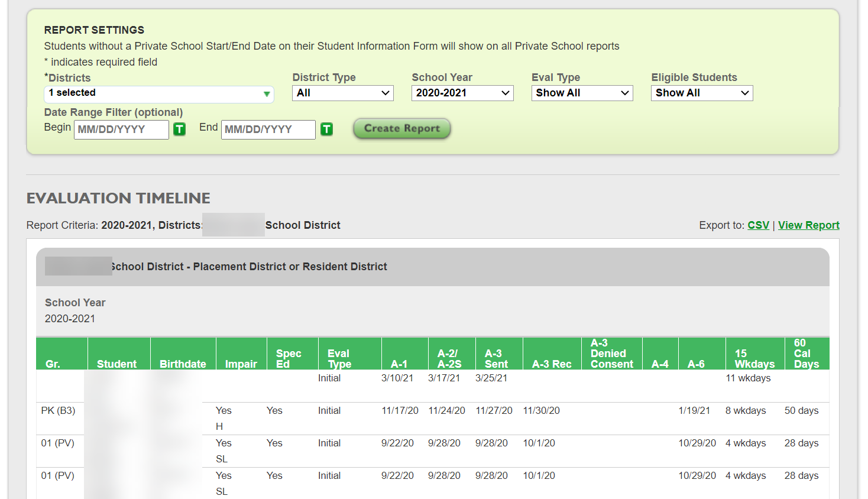Click the 1/19/21 A-6 date cell
868x499 pixels.
click(x=694, y=411)
